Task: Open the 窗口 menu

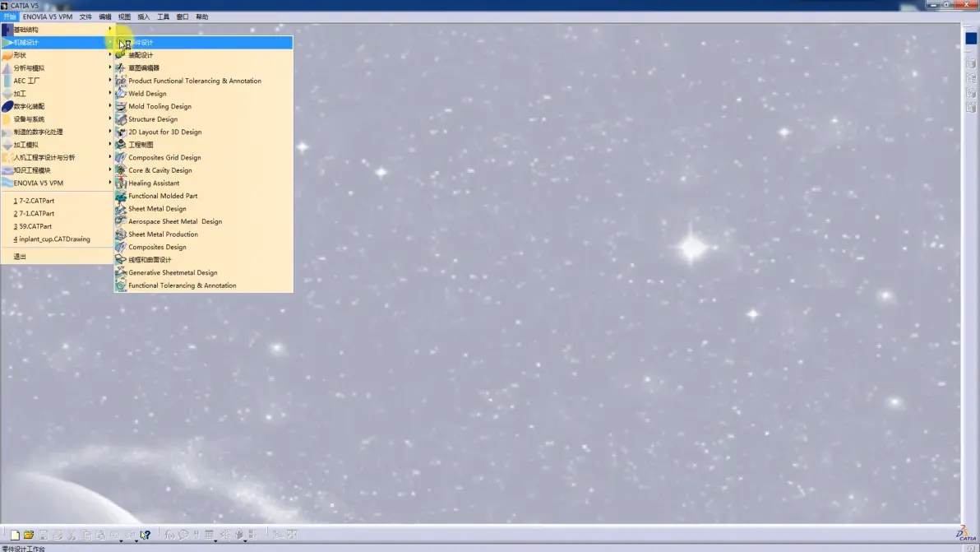Action: tap(183, 17)
